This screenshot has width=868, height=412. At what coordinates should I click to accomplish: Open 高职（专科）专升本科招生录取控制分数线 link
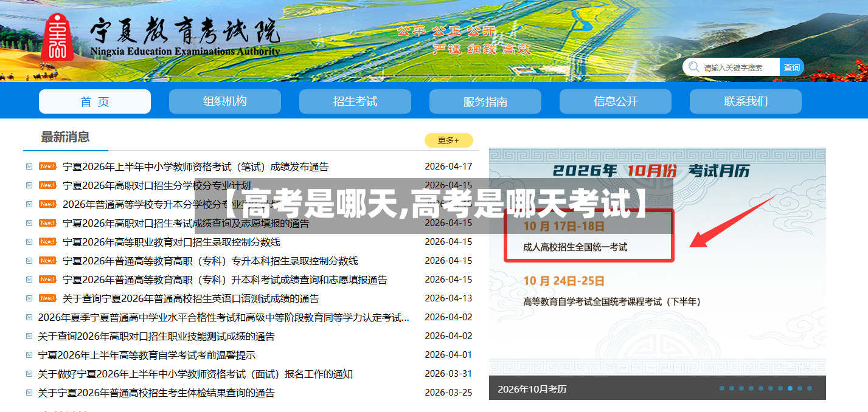[210, 261]
